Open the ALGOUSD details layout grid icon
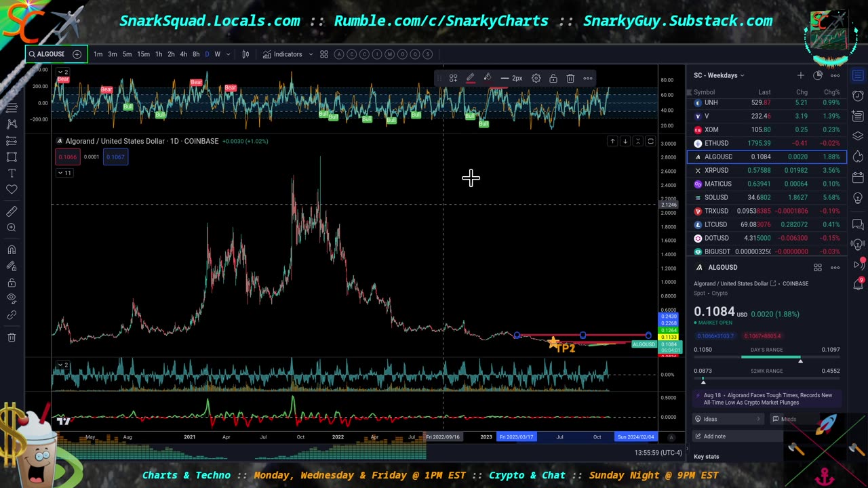This screenshot has width=868, height=488. [x=818, y=268]
